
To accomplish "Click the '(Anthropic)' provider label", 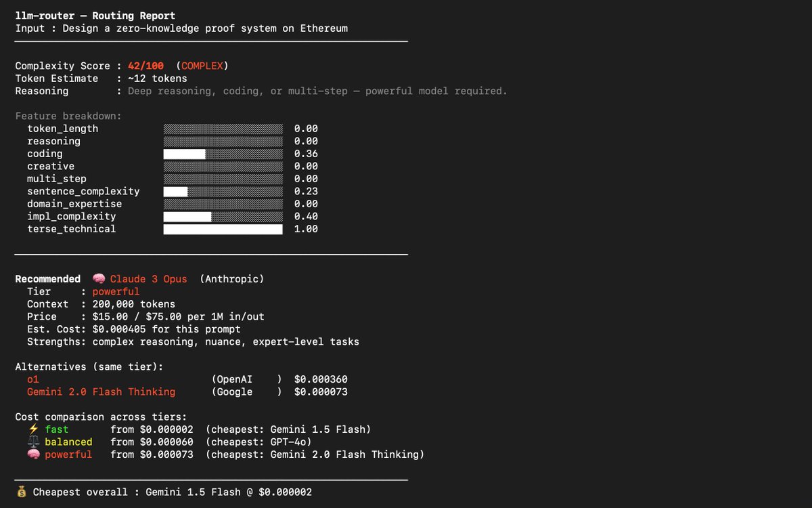I will click(232, 279).
